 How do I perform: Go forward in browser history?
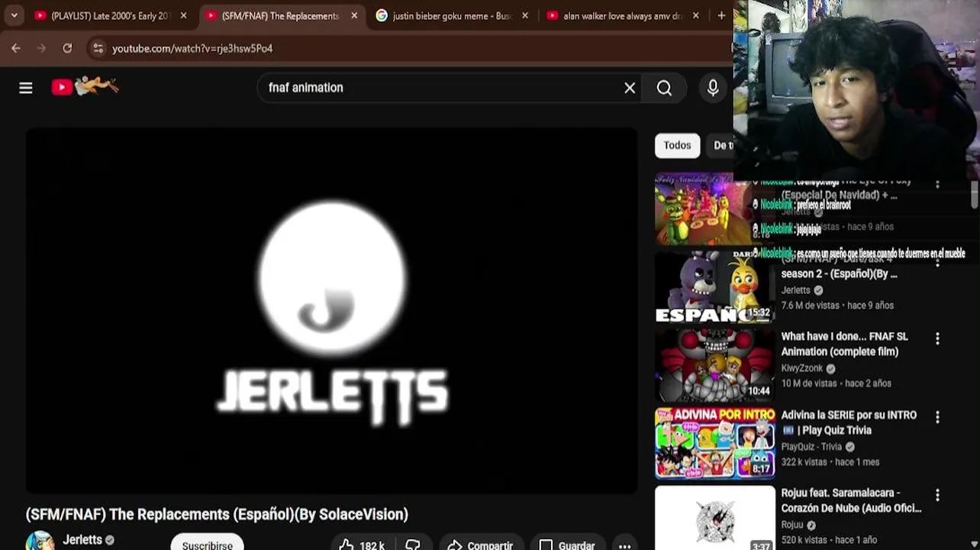click(41, 48)
